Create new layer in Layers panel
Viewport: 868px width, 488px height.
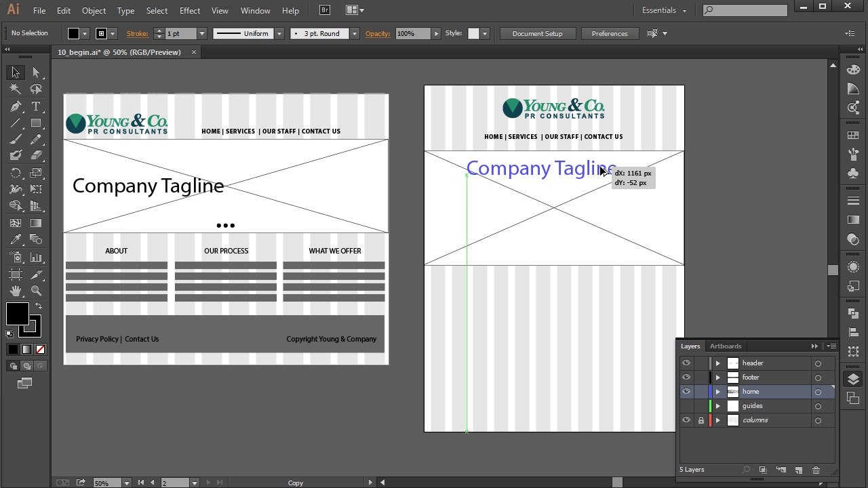click(x=798, y=470)
